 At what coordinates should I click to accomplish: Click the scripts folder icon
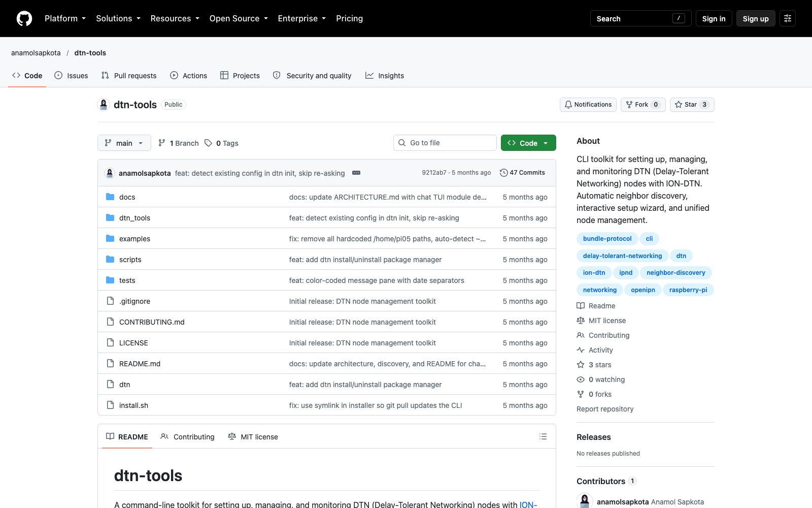pyautogui.click(x=110, y=259)
